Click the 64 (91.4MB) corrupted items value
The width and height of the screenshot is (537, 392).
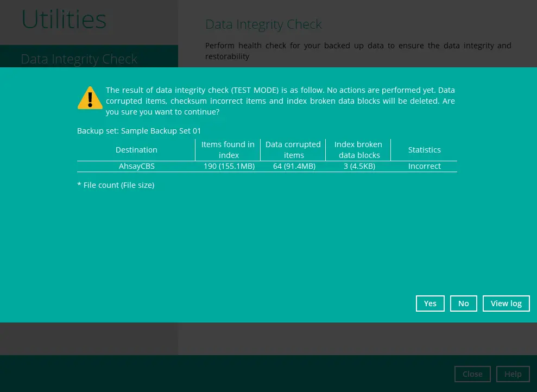pyautogui.click(x=294, y=166)
